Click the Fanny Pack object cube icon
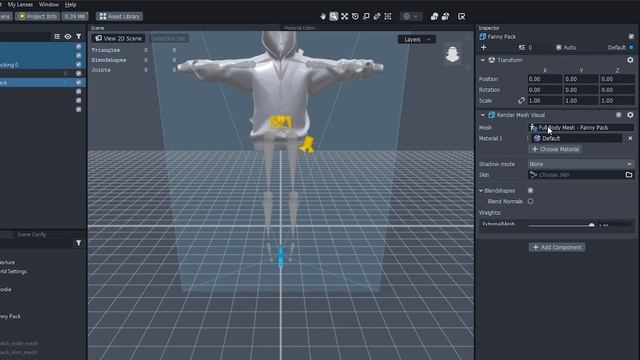This screenshot has height=360, width=640. pos(482,37)
